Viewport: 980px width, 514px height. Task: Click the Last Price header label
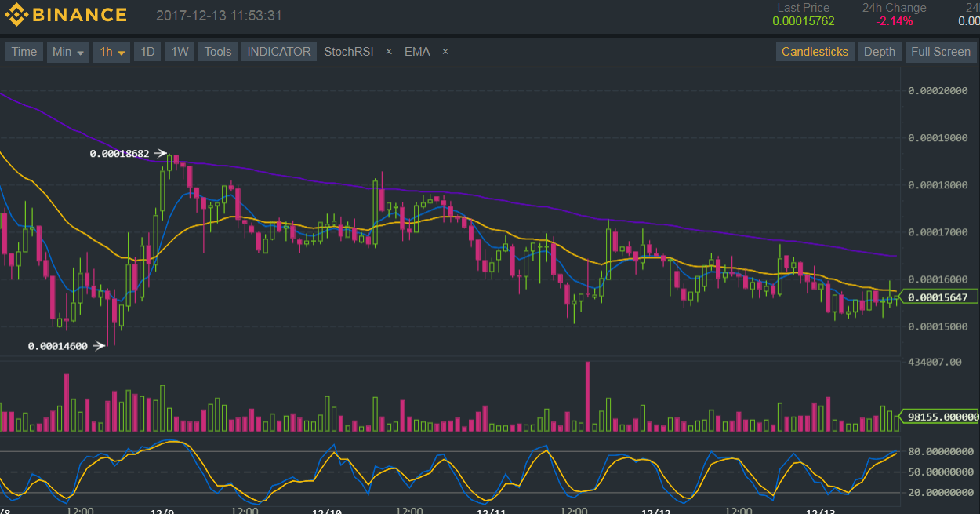click(804, 8)
